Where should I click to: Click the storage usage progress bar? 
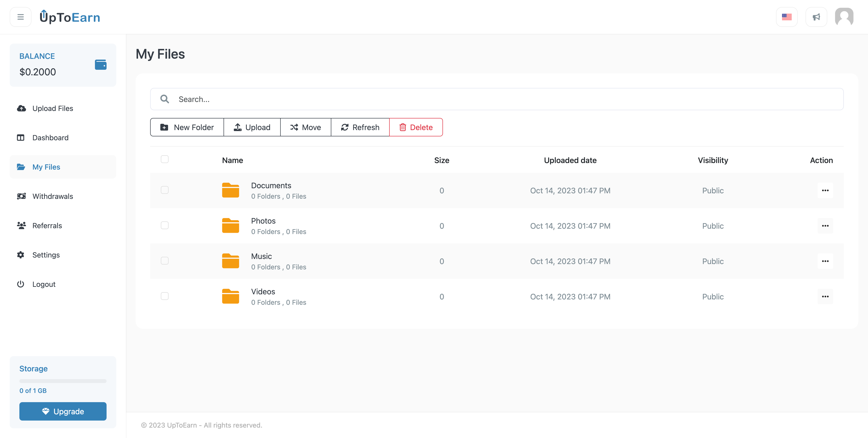[x=63, y=381]
